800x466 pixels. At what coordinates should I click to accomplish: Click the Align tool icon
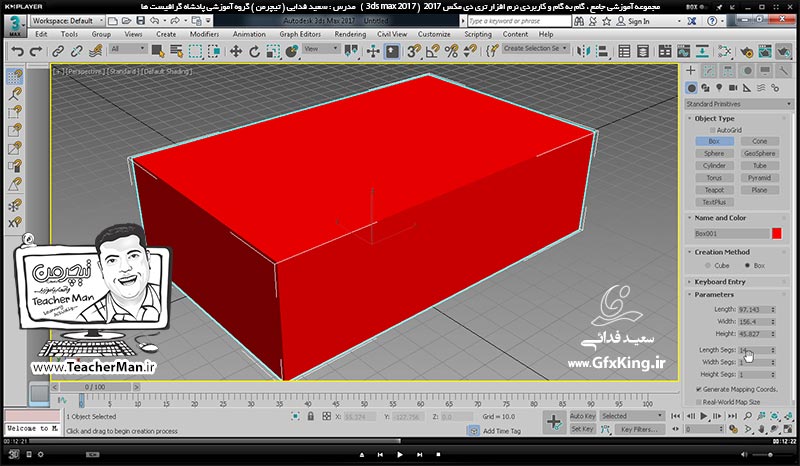603,52
